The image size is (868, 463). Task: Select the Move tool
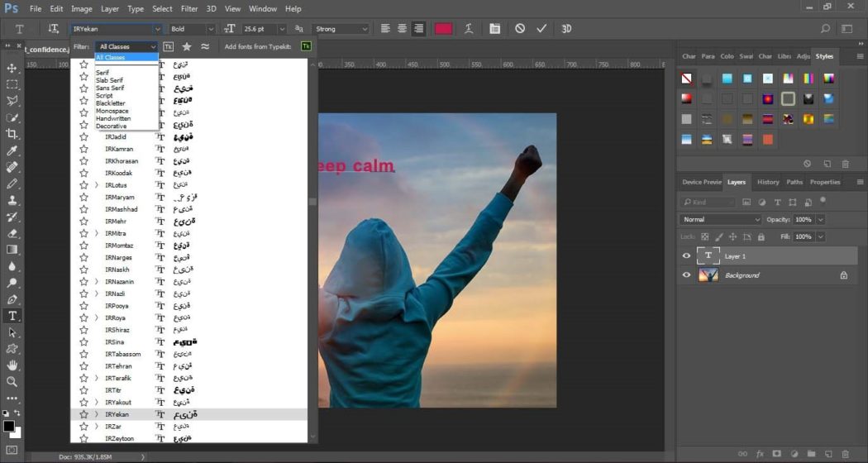click(12, 68)
